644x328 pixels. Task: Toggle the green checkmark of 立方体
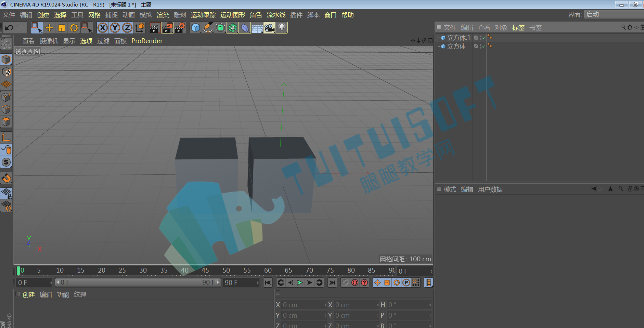click(x=484, y=47)
